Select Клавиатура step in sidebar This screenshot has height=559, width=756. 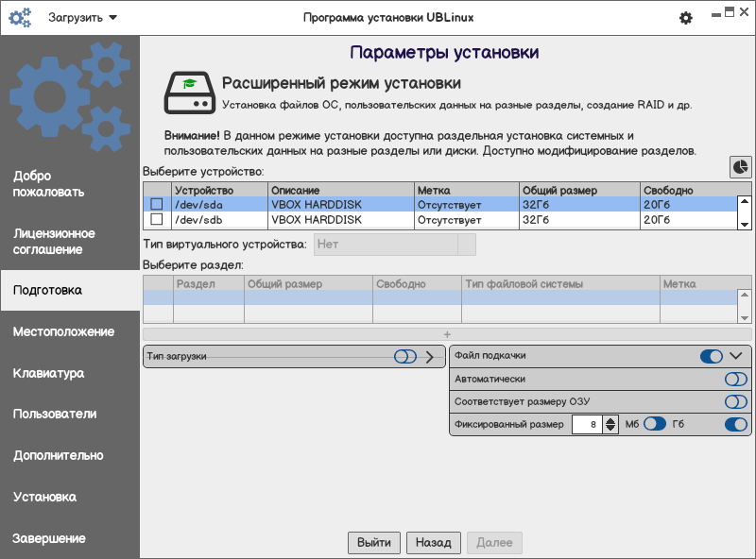[x=48, y=373]
